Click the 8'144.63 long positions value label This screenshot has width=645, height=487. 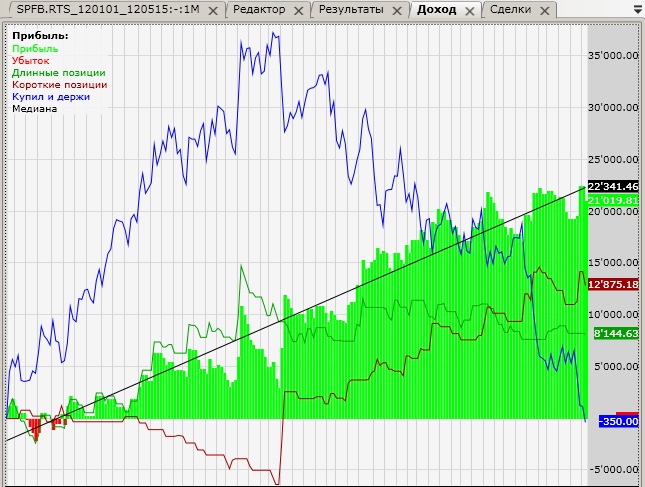[616, 333]
